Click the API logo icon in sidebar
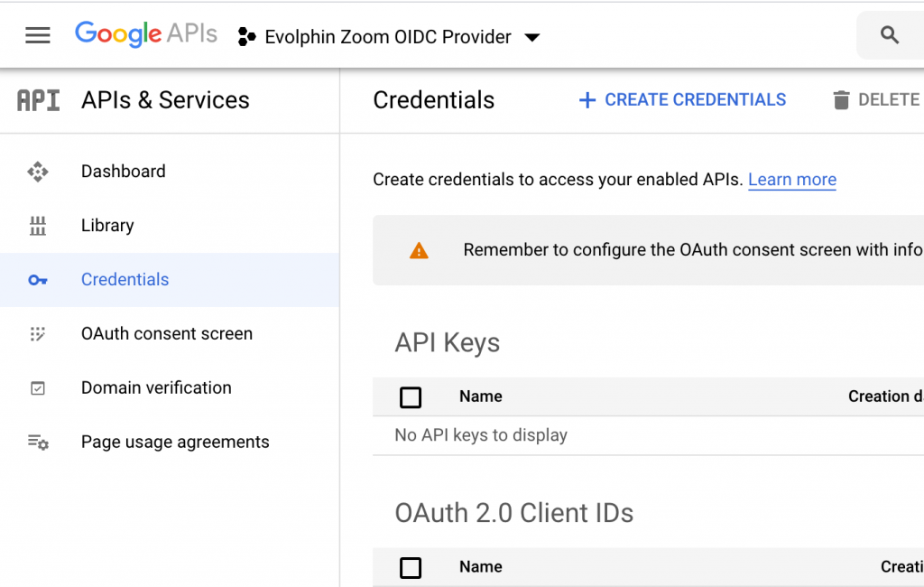This screenshot has height=587, width=924. (x=38, y=100)
